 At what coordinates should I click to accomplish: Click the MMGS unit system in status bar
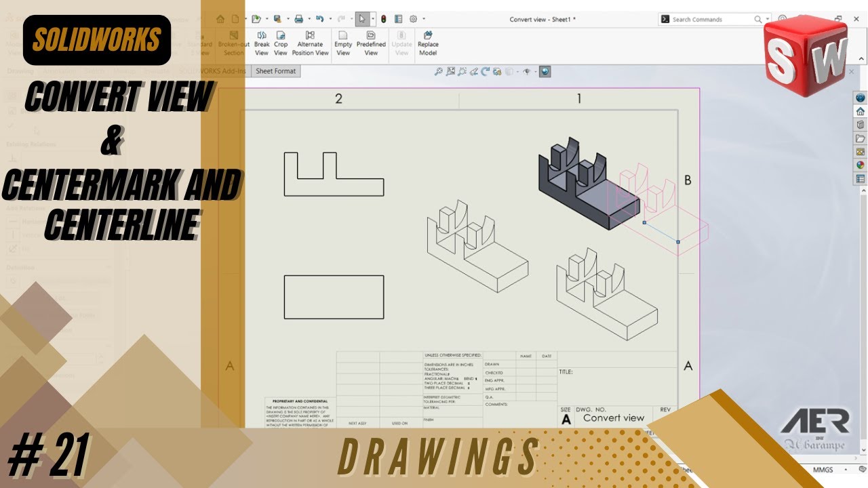pyautogui.click(x=823, y=469)
